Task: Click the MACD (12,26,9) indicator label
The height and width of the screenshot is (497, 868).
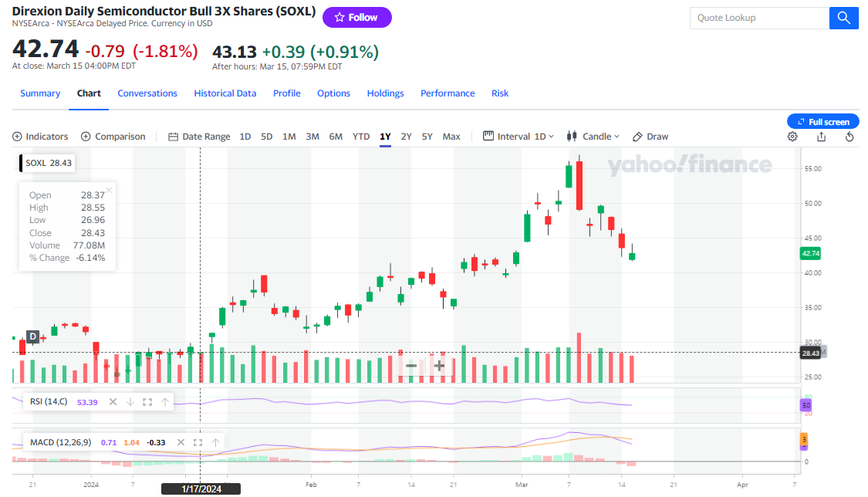Action: 61,442
